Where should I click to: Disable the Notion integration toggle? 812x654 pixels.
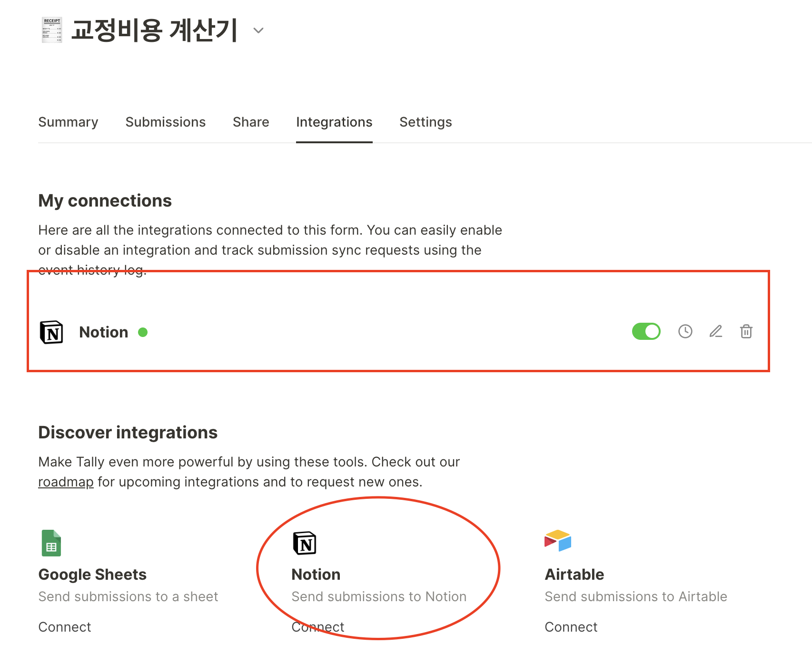[x=646, y=331]
